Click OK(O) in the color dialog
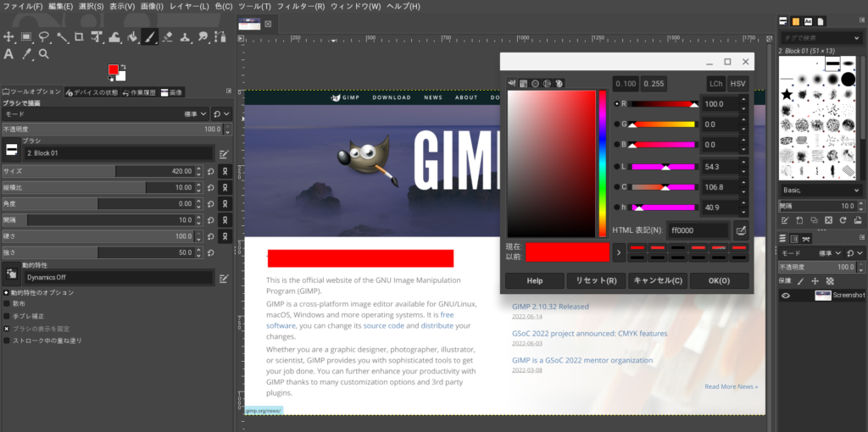 (719, 280)
